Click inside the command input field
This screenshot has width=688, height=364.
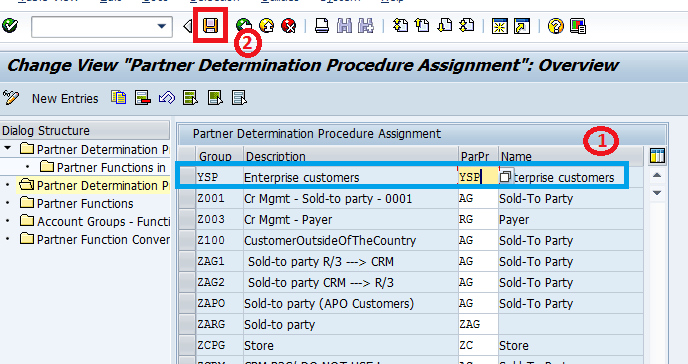[93, 27]
